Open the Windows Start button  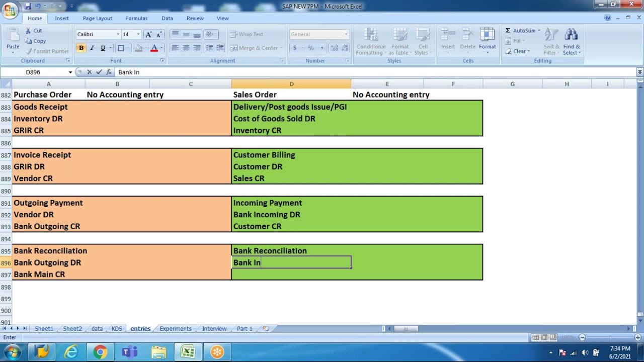pyautogui.click(x=13, y=352)
